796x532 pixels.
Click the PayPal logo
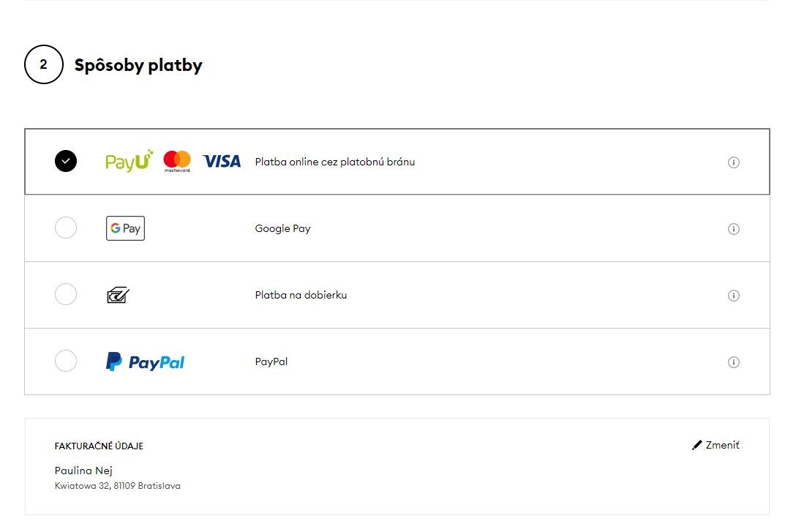145,361
